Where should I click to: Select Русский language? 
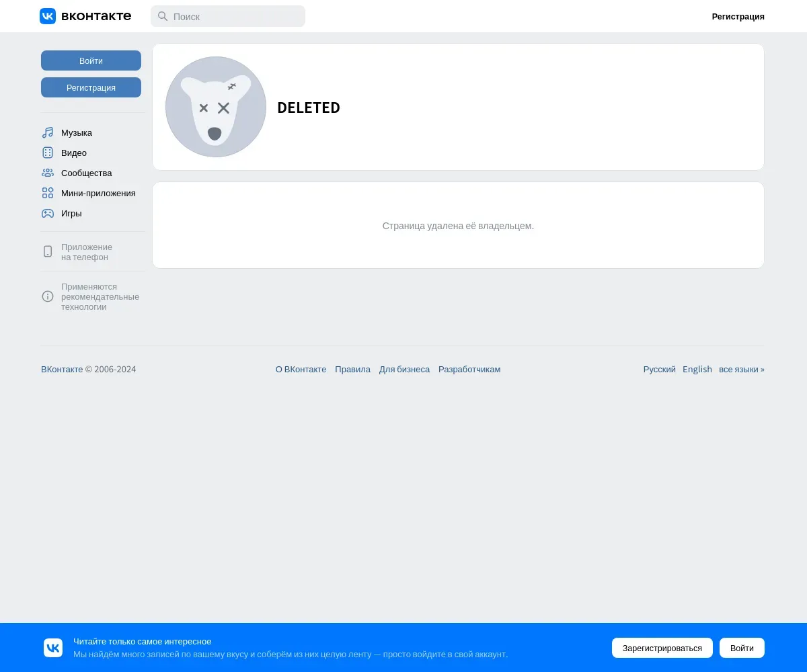pos(659,369)
